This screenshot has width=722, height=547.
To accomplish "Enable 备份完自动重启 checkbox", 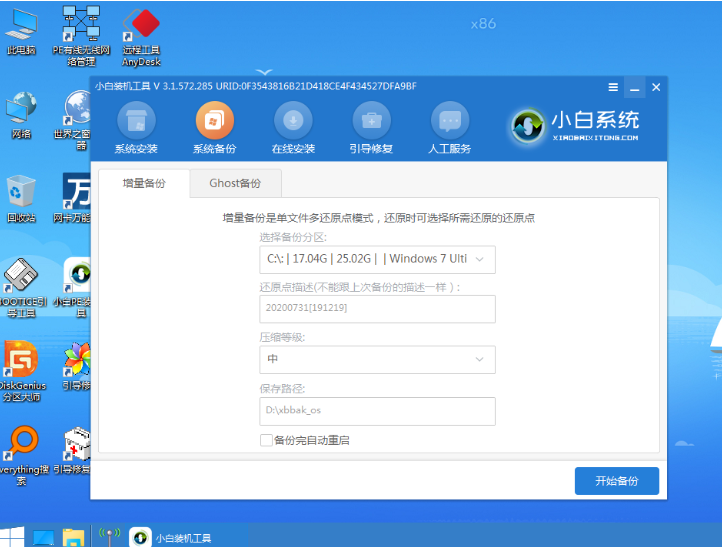I will pyautogui.click(x=266, y=440).
